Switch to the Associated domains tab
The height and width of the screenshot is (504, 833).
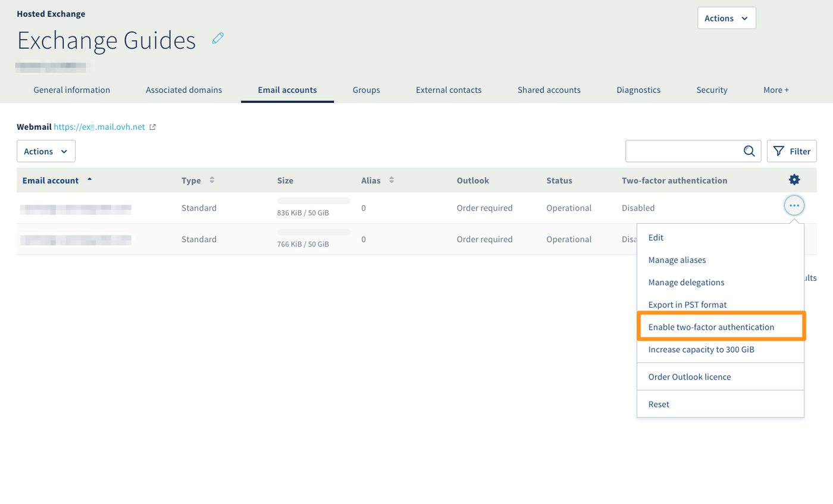(184, 90)
